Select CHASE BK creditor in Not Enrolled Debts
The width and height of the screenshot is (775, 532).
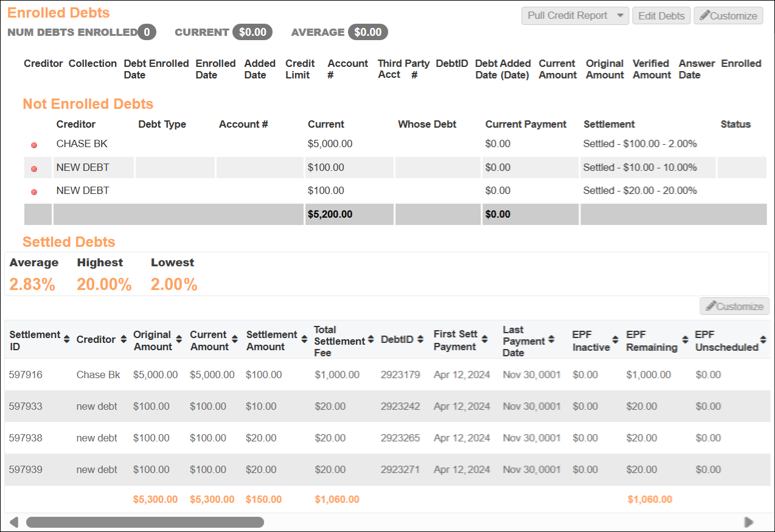coord(82,144)
